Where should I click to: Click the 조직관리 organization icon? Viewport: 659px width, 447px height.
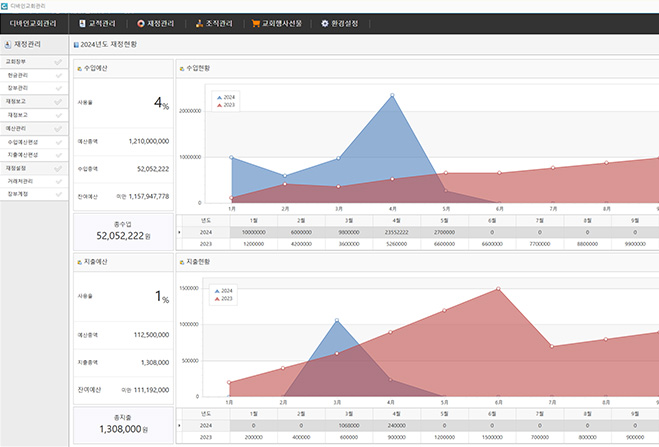(x=200, y=23)
